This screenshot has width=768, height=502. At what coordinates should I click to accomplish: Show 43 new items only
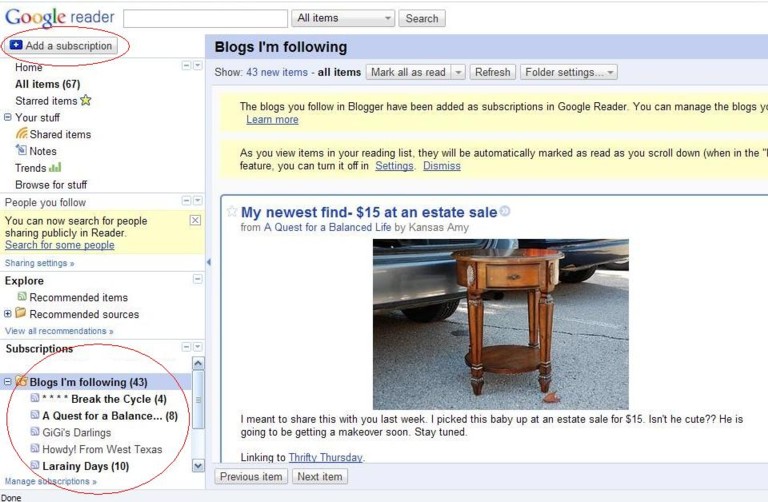(277, 72)
